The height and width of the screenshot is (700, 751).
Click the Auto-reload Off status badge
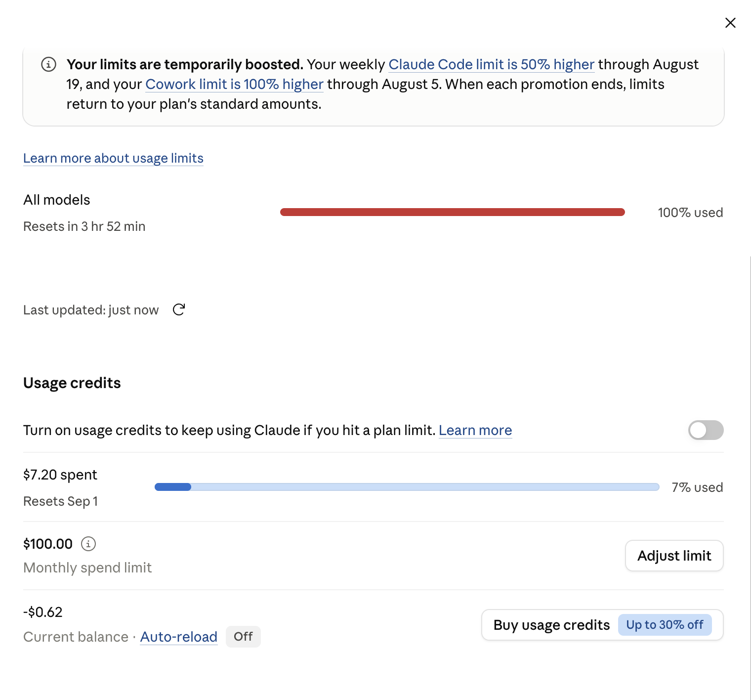(243, 636)
